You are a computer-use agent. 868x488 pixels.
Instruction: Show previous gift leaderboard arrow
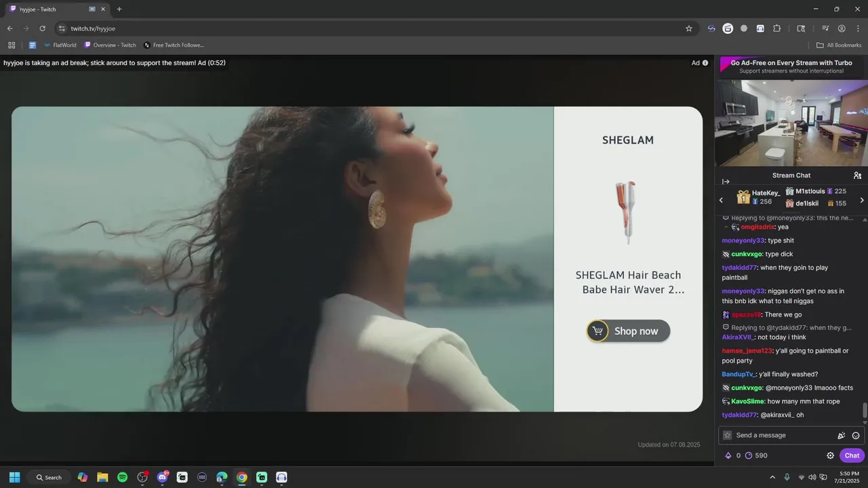pos(721,200)
